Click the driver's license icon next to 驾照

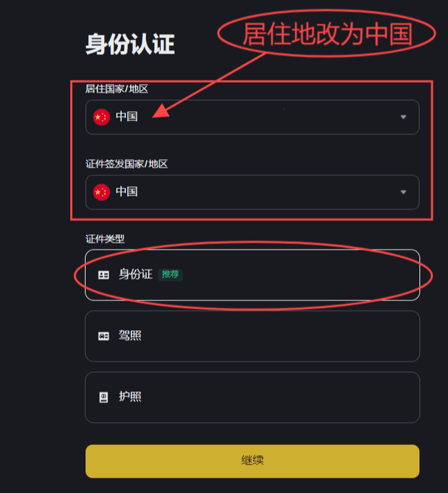[104, 336]
